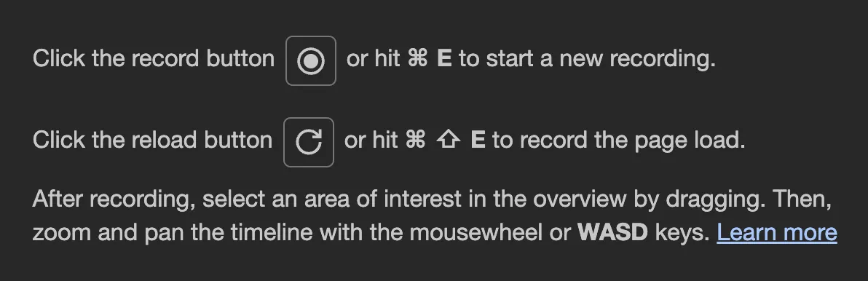Click the bold WASD keys text

[612, 232]
